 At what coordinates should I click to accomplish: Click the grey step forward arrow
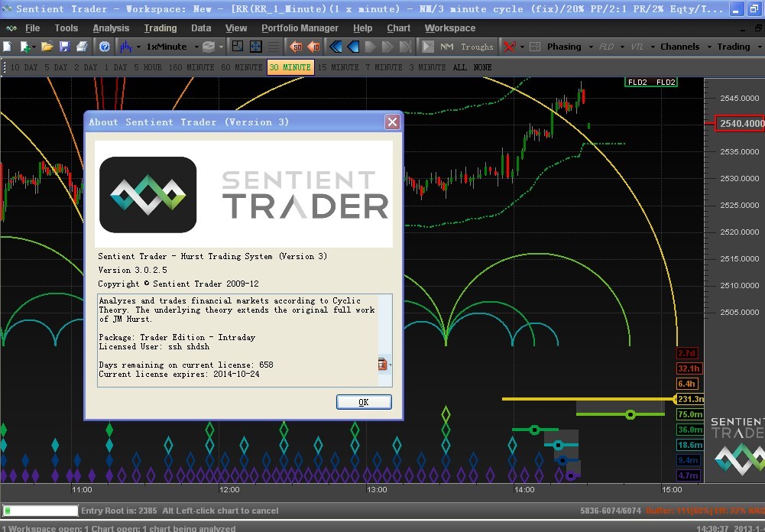click(371, 47)
